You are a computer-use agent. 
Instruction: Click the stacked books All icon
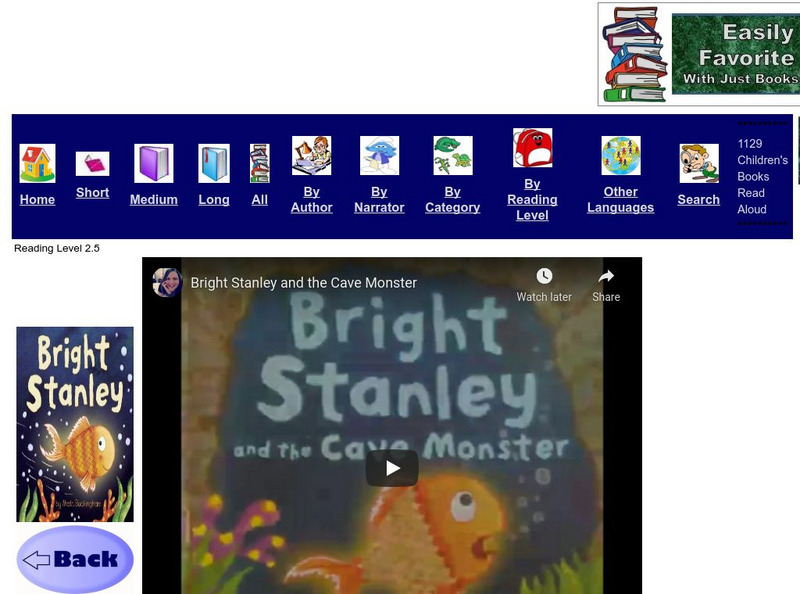[x=260, y=163]
